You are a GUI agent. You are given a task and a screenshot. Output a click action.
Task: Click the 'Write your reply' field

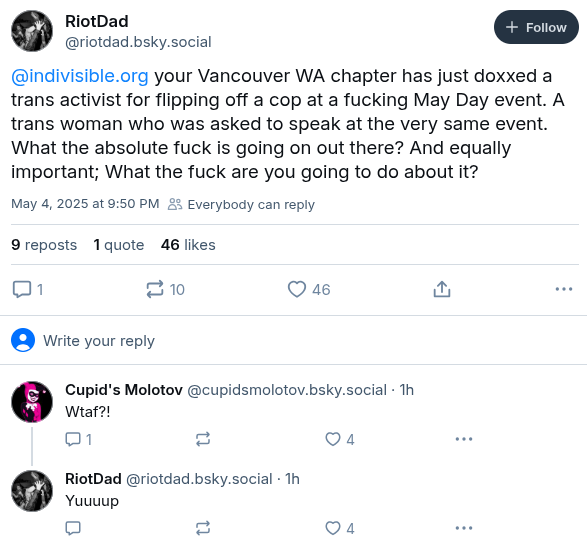[294, 340]
